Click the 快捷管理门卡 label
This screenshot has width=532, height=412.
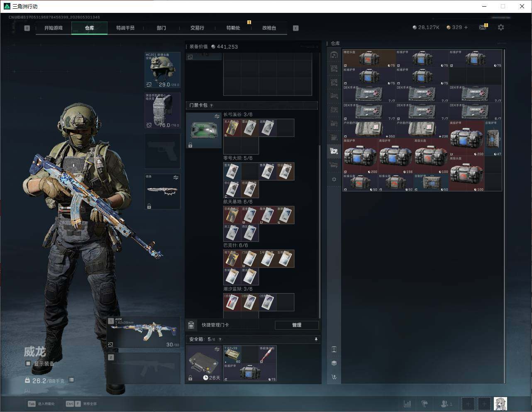[x=215, y=325]
